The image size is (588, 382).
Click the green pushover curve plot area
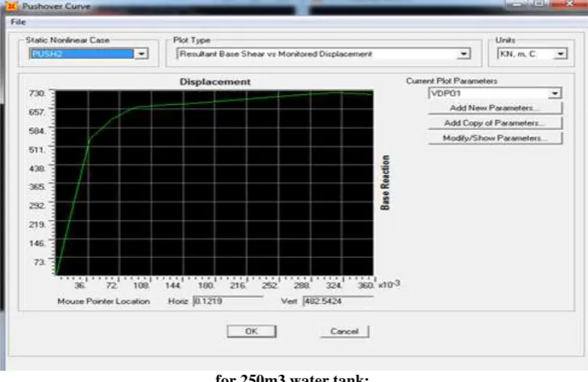pyautogui.click(x=214, y=183)
